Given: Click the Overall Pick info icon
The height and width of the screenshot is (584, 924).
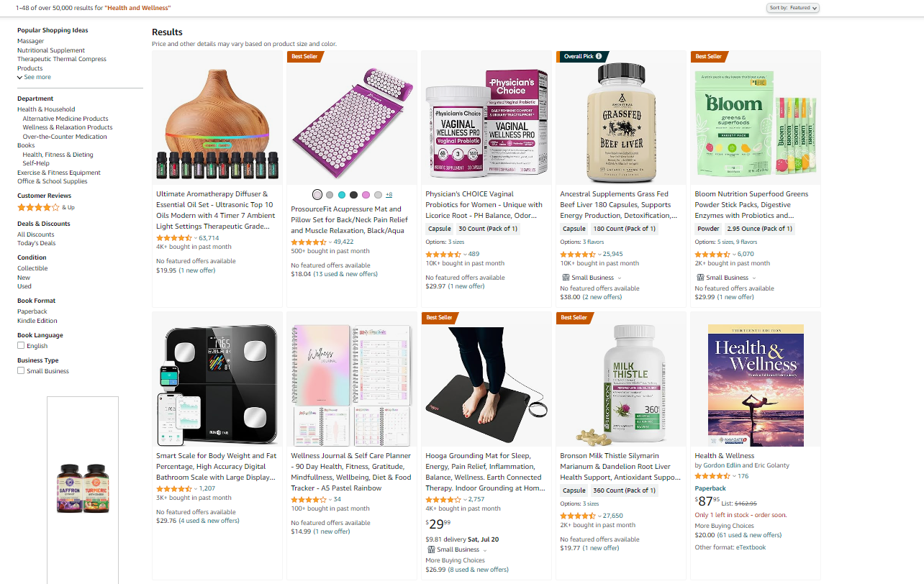Looking at the screenshot, I should point(599,56).
